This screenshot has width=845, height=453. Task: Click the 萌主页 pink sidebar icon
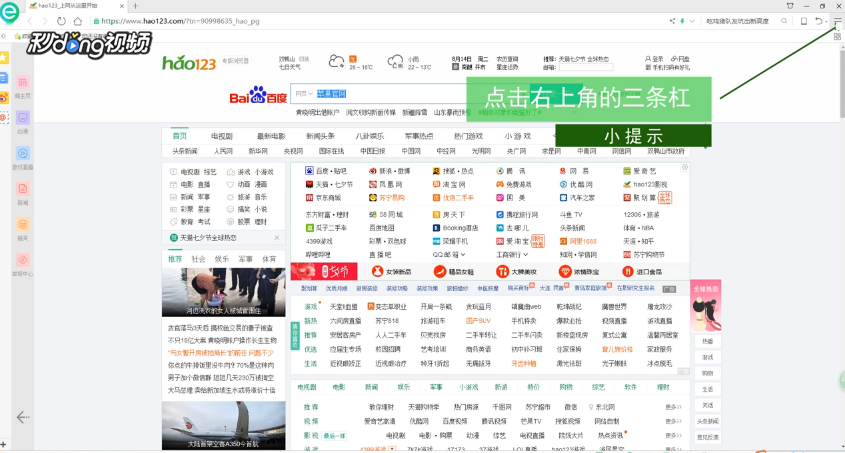23,82
